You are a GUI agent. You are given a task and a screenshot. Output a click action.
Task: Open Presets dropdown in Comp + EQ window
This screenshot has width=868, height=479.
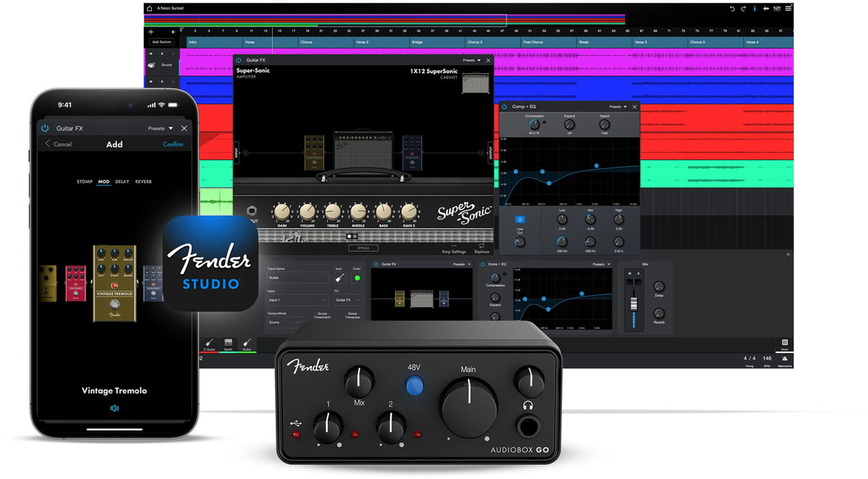pyautogui.click(x=618, y=106)
